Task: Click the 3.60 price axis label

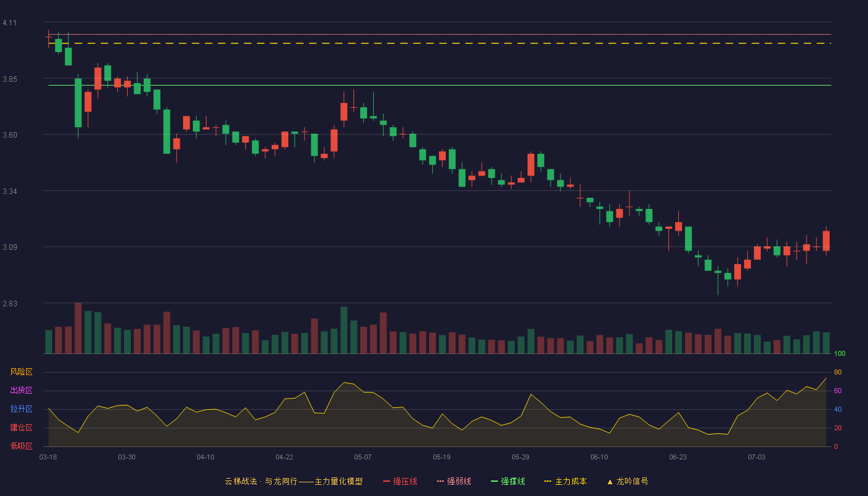Action: (9, 135)
